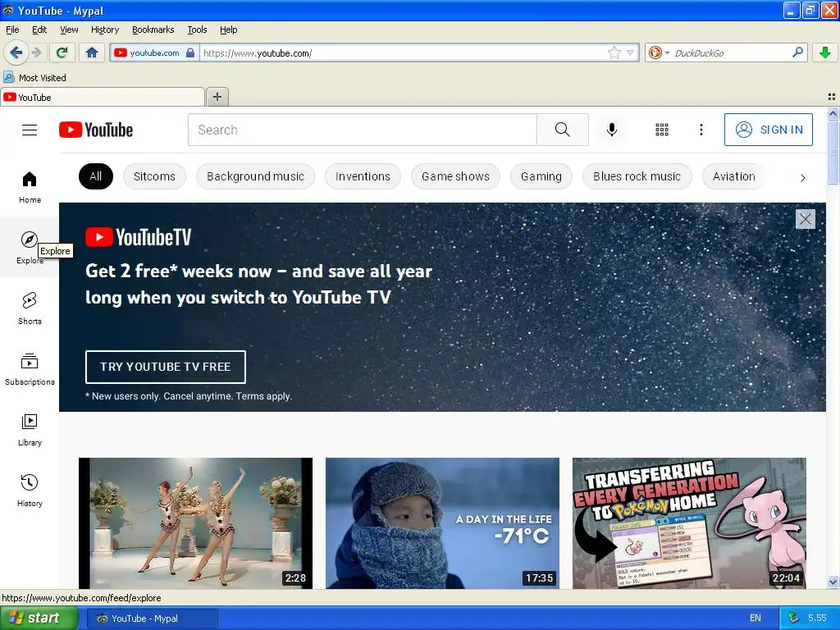Click EN language indicator in taskbar
The image size is (840, 630).
click(756, 619)
